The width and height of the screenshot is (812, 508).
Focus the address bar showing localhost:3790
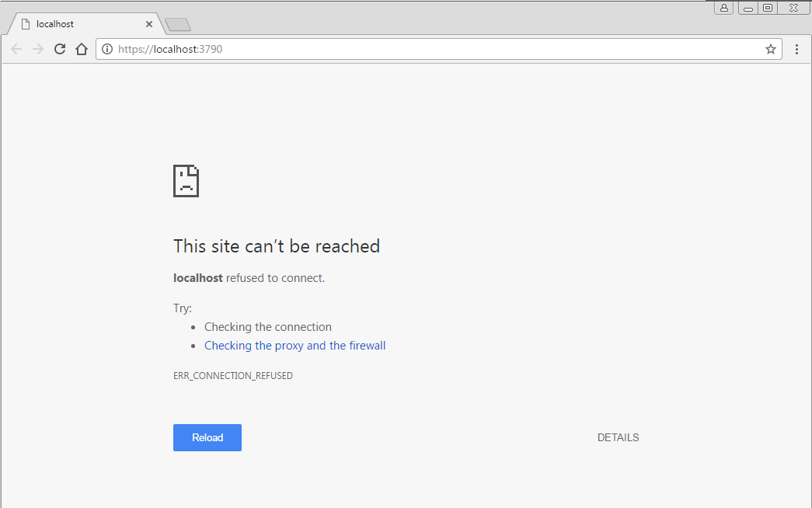[435, 49]
